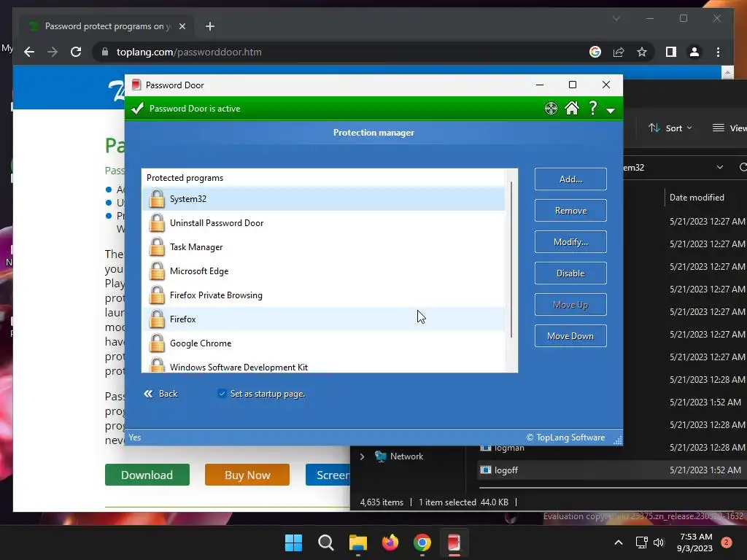
Task: Select Firefox Private Browsing entry
Action: (323, 295)
